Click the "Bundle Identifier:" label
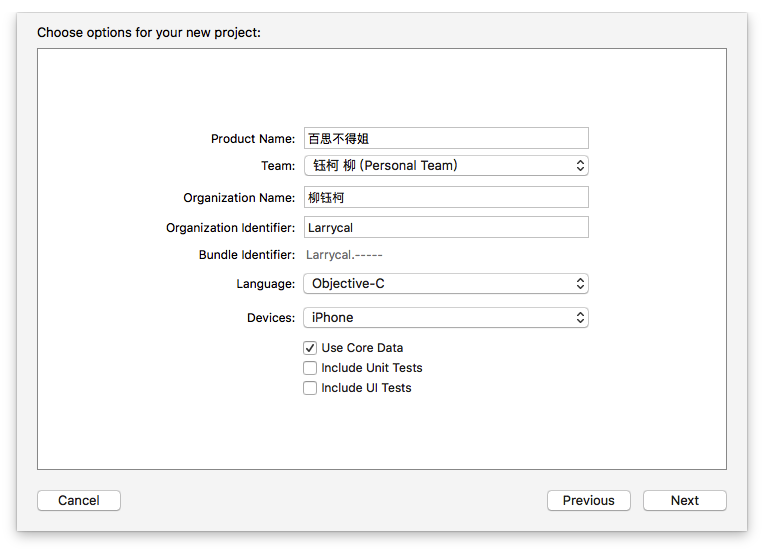 tap(246, 255)
